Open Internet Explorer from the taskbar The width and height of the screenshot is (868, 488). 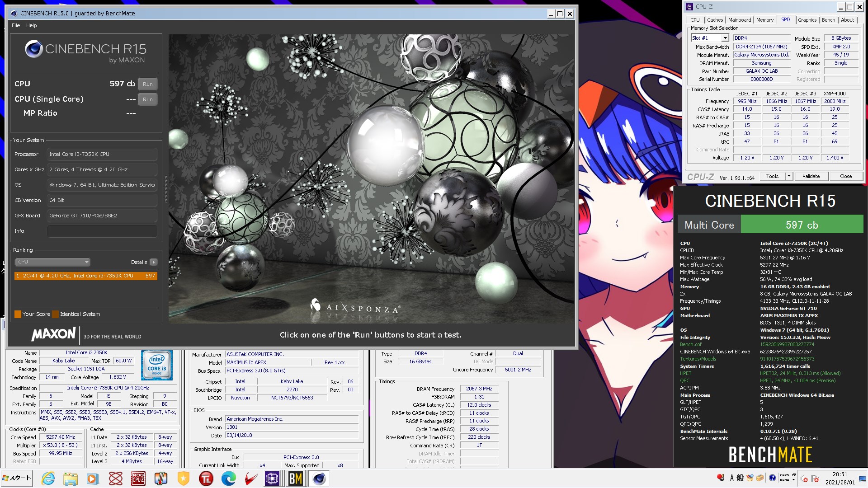[x=48, y=479]
